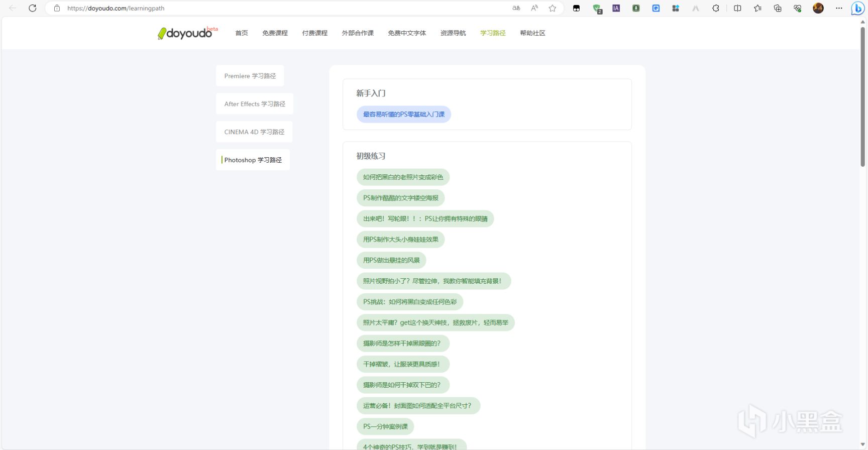Screen dimensions: 868x450
Task: Open the Collections icon
Action: pos(778,8)
